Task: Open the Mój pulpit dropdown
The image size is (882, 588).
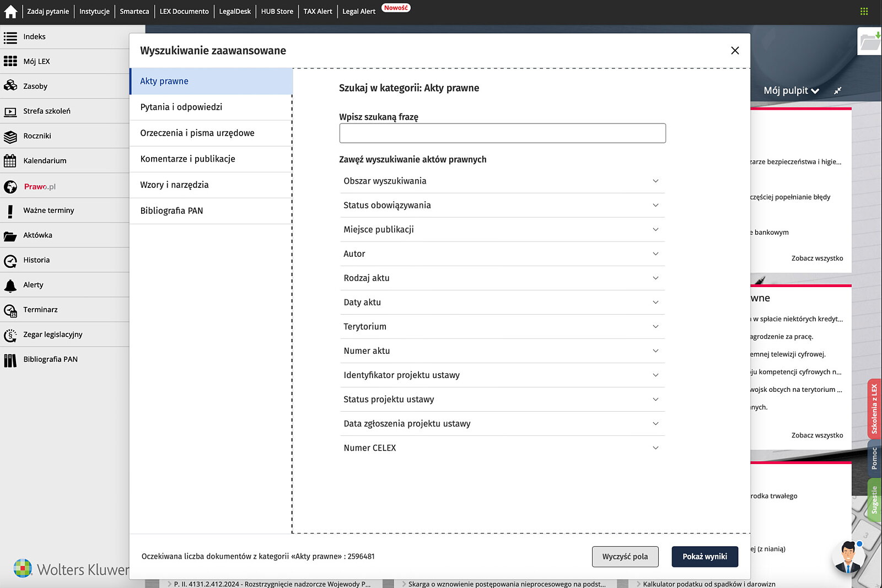Action: click(x=791, y=91)
